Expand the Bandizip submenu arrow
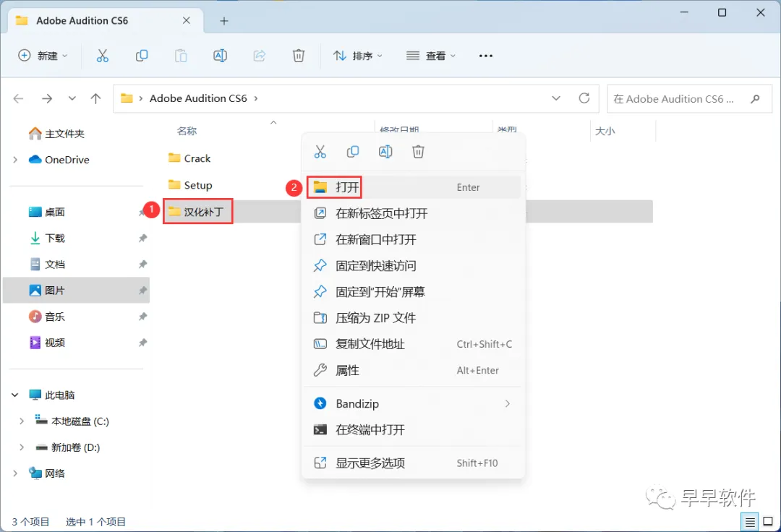Screen dimensions: 781x532 (508, 403)
